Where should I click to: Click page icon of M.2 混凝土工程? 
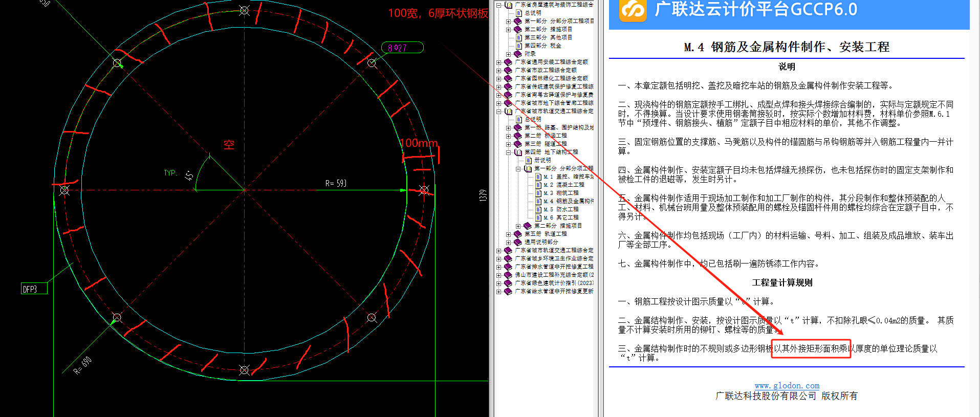coord(538,185)
